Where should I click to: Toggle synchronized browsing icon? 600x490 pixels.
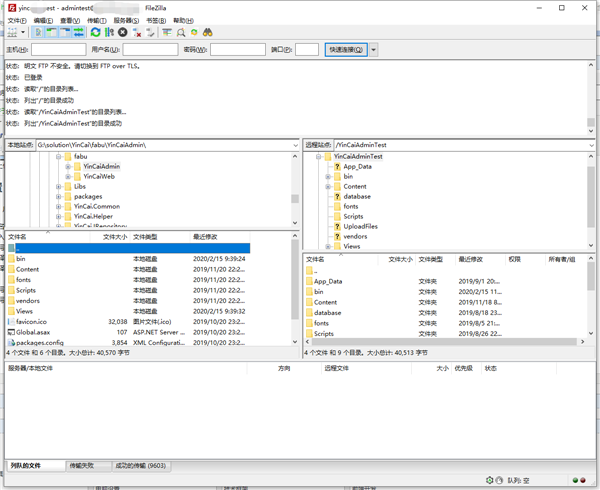194,32
